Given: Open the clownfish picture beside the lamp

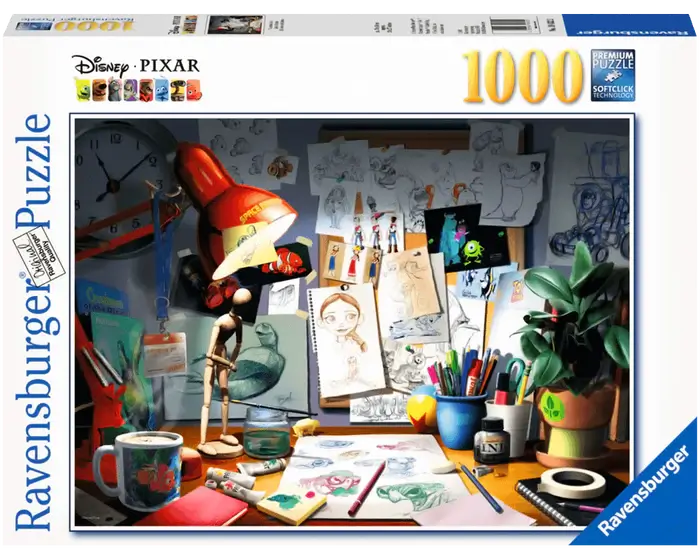Looking at the screenshot, I should click(287, 264).
